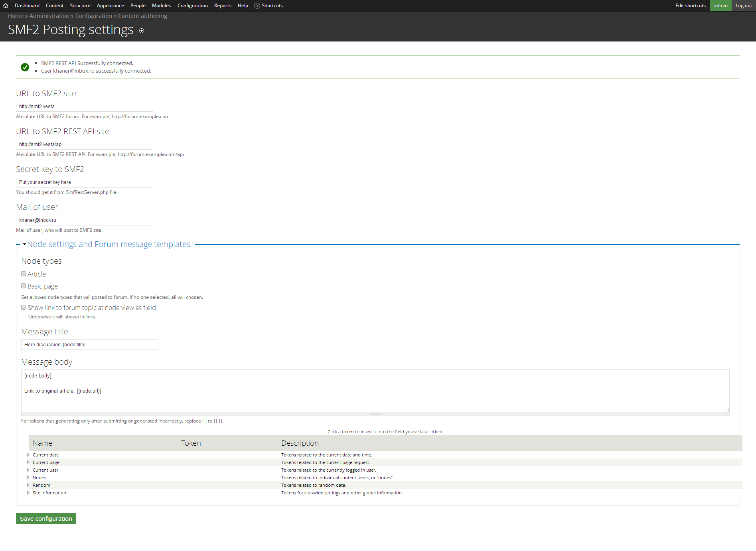Click 'Tokens for site-wide settings' description text

pyautogui.click(x=342, y=493)
